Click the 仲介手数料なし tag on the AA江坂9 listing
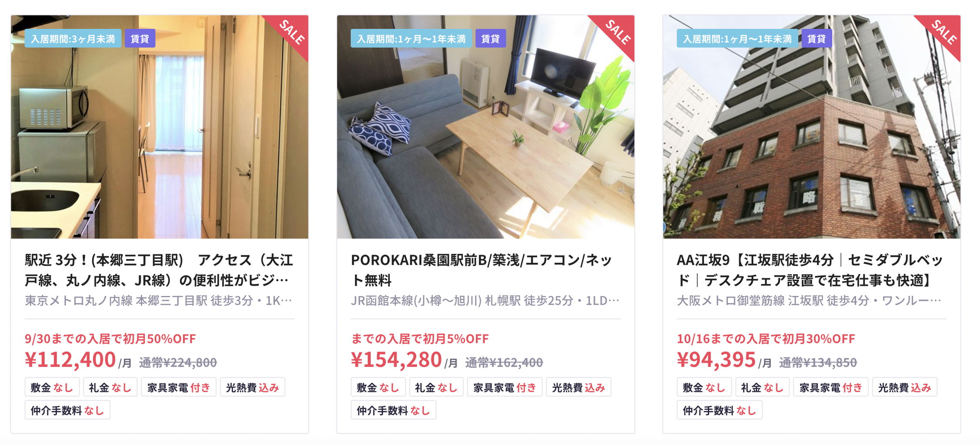This screenshot has width=980, height=445. [719, 410]
